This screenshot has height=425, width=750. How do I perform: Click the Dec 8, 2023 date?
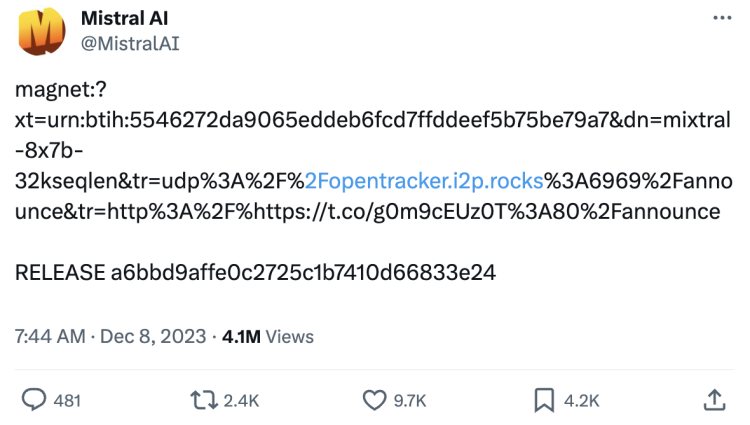tap(153, 337)
